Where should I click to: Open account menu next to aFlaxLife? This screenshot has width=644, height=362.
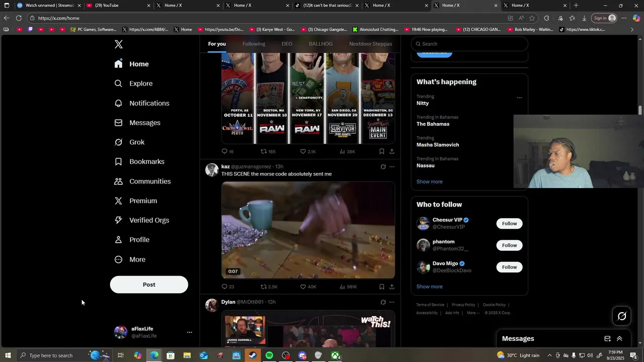click(x=189, y=332)
